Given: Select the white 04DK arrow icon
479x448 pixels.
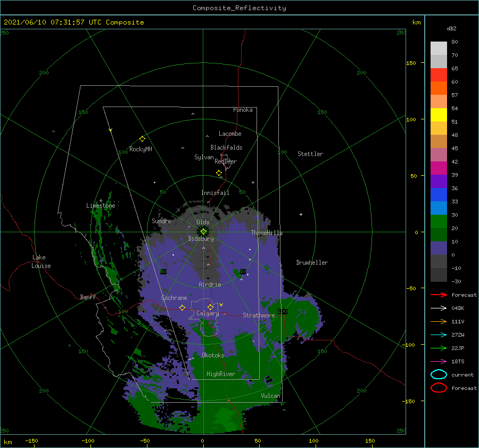Looking at the screenshot, I should (x=439, y=308).
